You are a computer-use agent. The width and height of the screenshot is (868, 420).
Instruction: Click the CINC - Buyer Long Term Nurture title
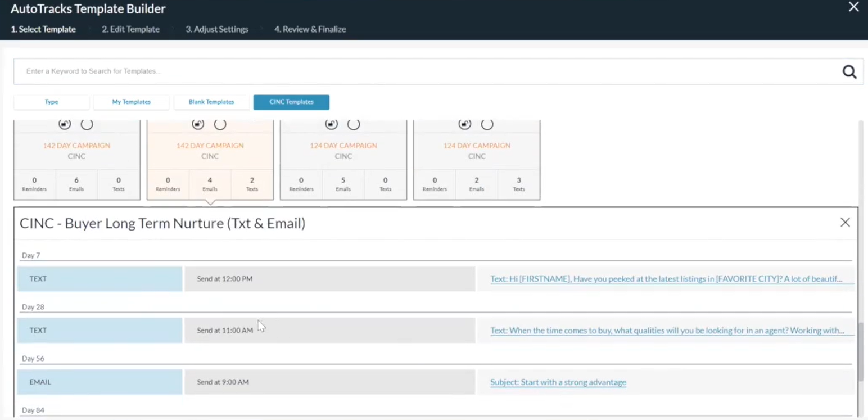(x=162, y=223)
